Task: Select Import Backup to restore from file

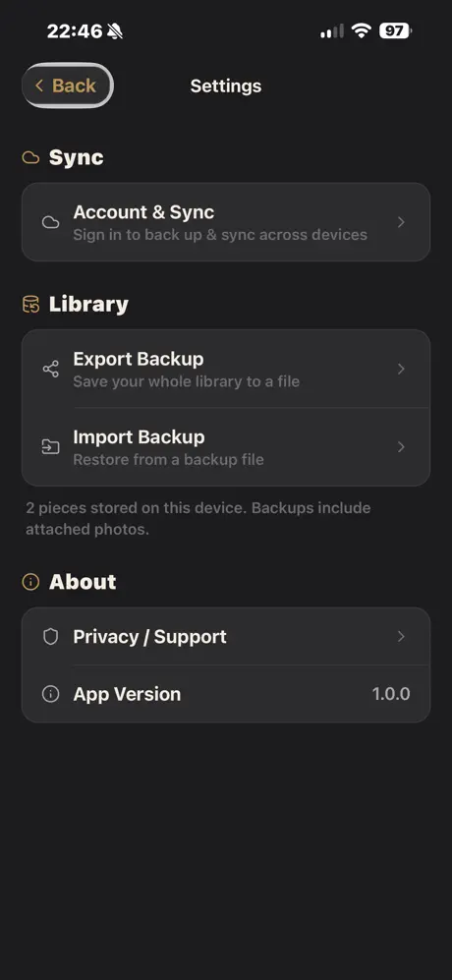Action: pos(226,447)
